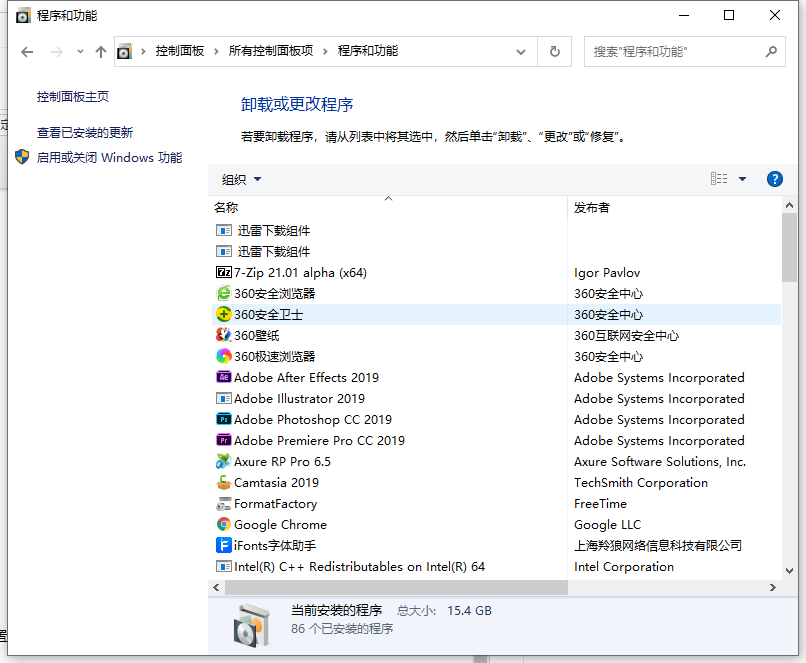Click the scroll left arrow
The height and width of the screenshot is (663, 806).
(216, 587)
